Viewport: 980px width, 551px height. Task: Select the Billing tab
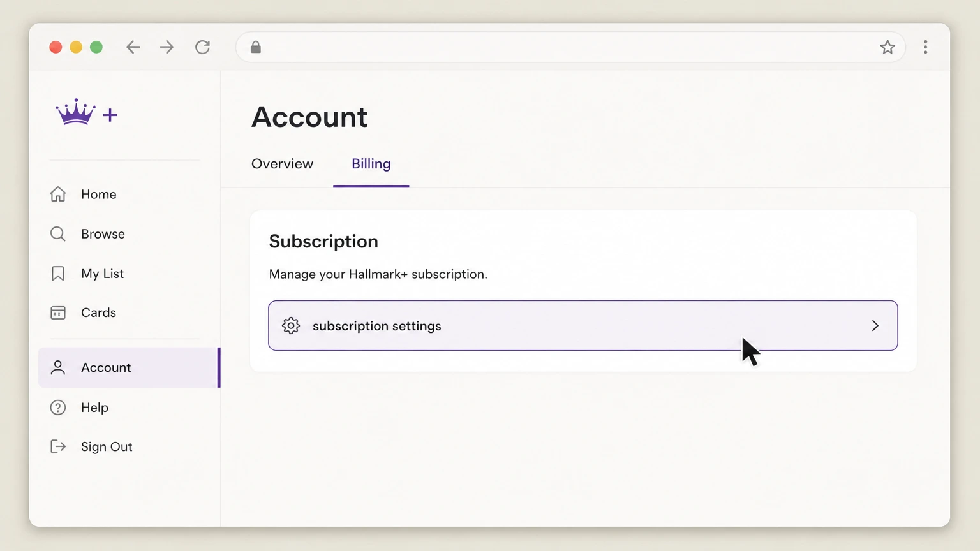(371, 164)
